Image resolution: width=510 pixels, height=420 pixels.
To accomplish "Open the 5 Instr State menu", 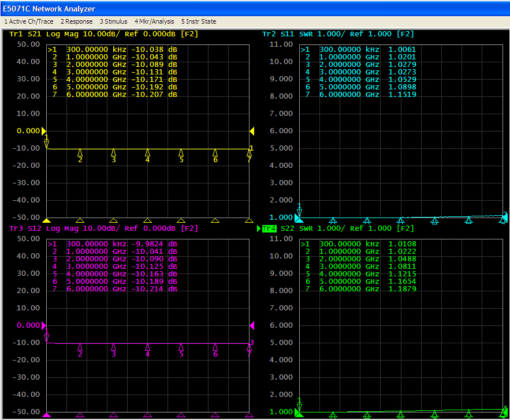I will point(199,21).
